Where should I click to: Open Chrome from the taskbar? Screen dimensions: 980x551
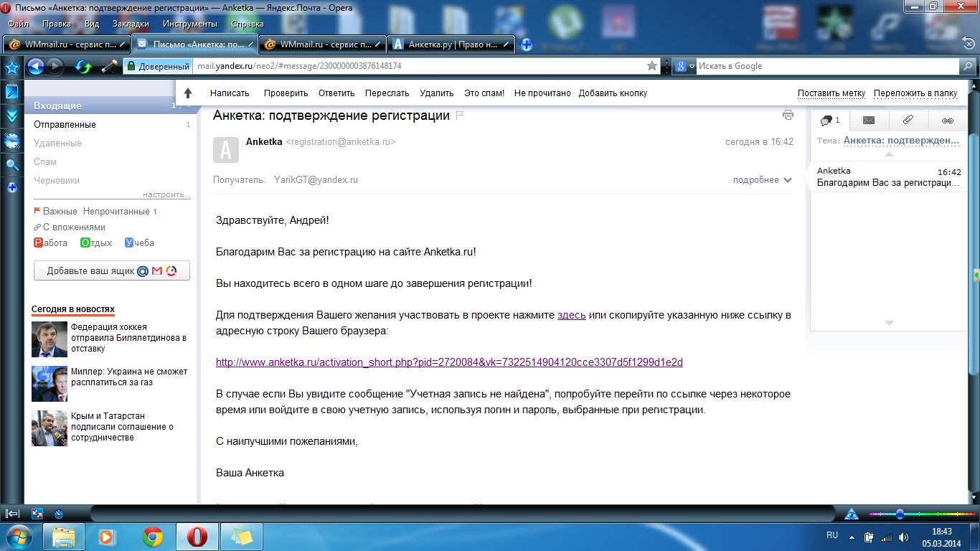point(152,537)
